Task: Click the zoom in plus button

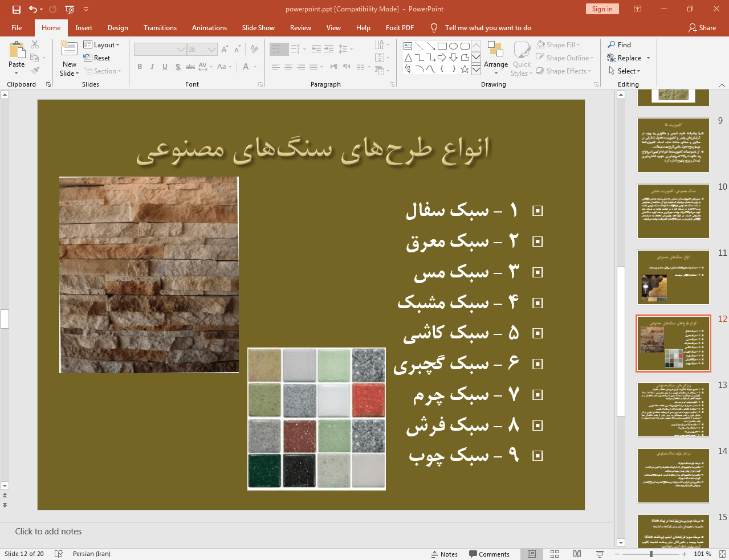Action: (x=685, y=554)
